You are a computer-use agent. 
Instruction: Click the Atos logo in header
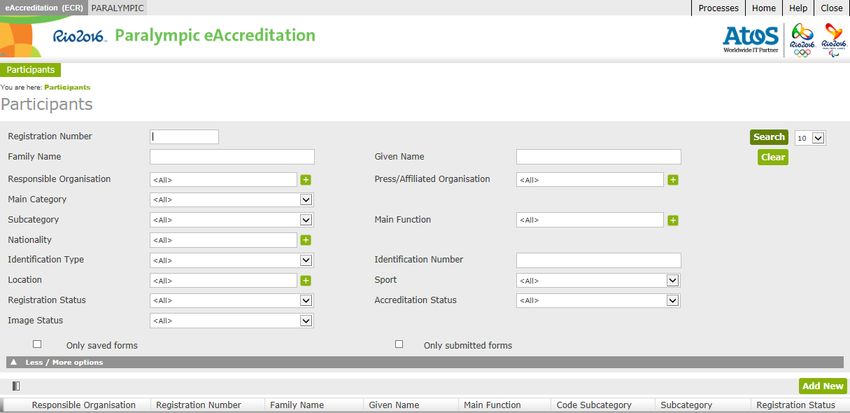pyautogui.click(x=751, y=38)
